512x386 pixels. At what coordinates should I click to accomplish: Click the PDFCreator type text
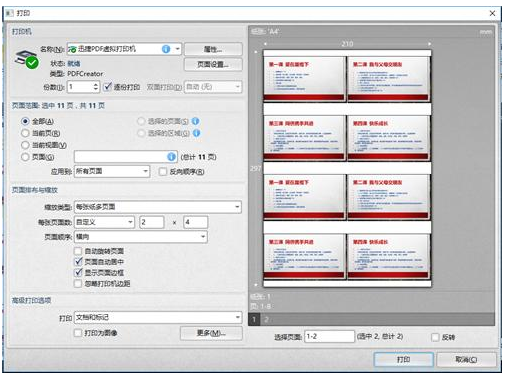click(85, 74)
